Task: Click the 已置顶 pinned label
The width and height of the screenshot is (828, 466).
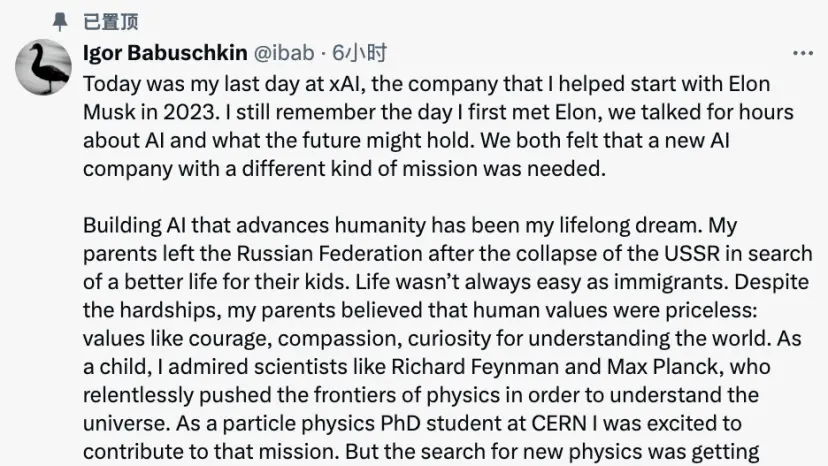Action: 111,22
